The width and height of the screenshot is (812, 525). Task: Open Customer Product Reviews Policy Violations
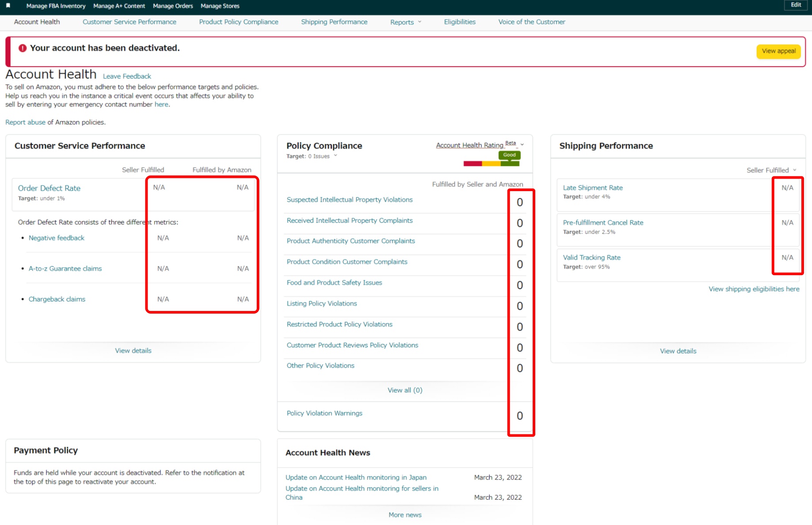pos(352,345)
